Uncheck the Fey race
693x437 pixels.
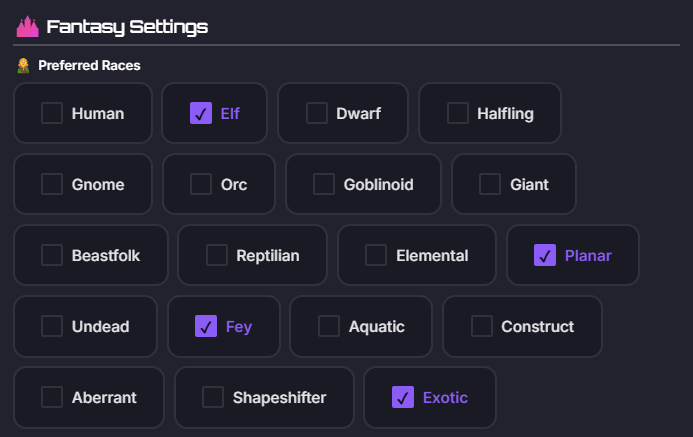pos(206,326)
